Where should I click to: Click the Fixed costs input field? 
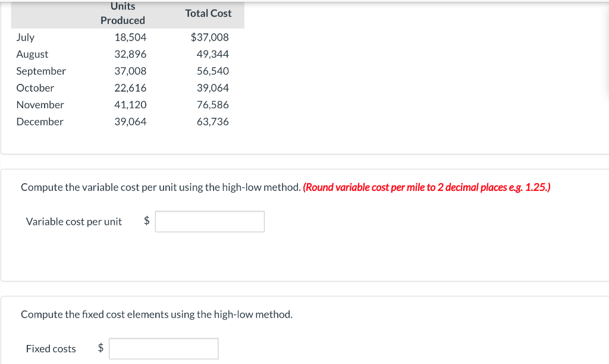[164, 349]
